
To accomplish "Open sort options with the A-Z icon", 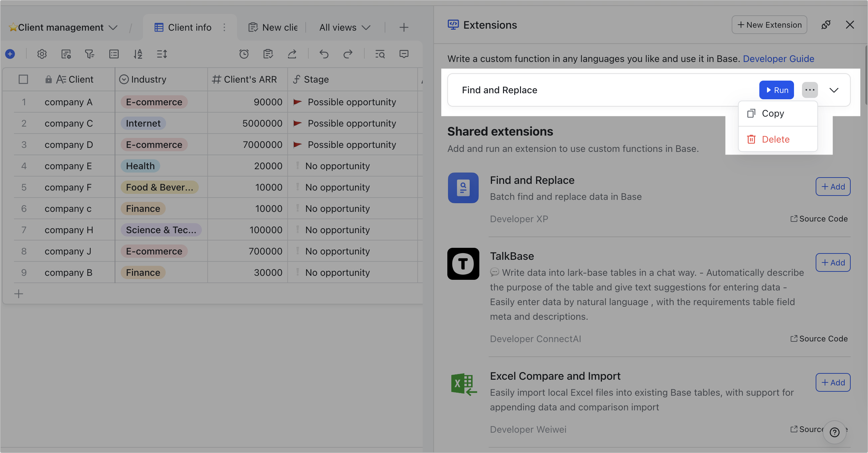I will point(138,54).
